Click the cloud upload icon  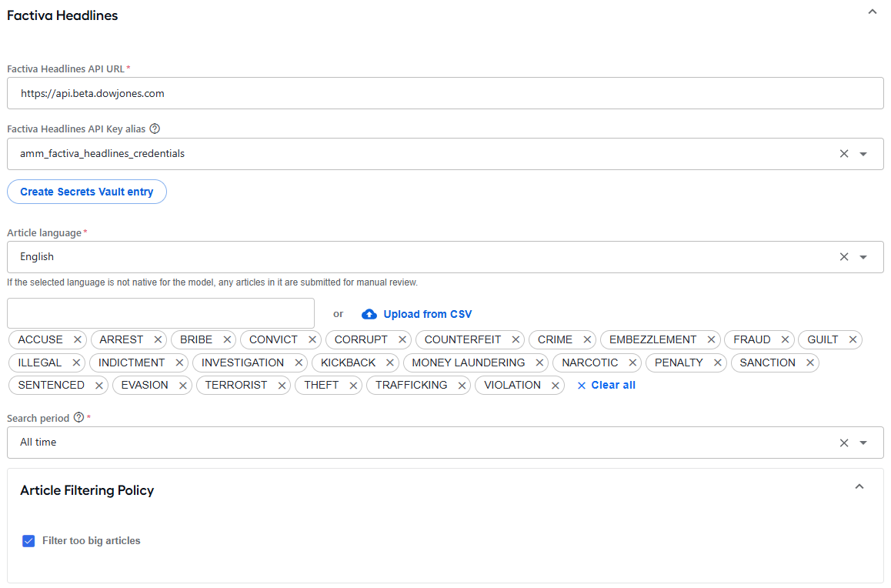point(369,314)
